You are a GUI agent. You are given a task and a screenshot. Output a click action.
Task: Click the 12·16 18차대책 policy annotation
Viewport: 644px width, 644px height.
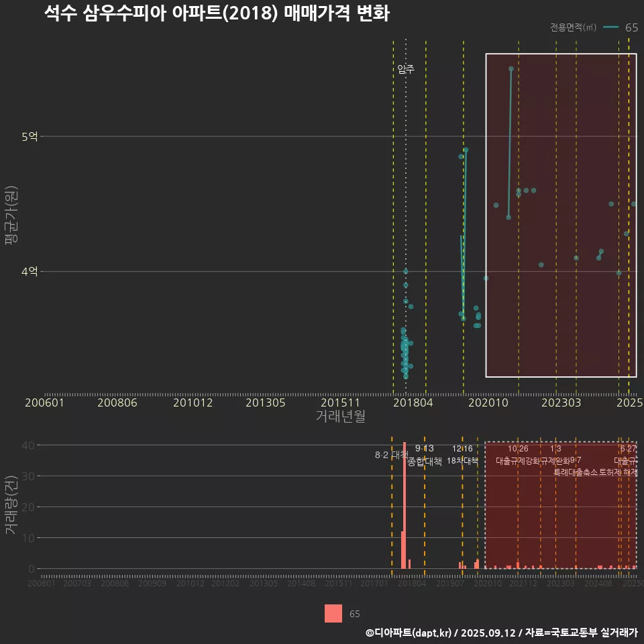pyautogui.click(x=462, y=455)
